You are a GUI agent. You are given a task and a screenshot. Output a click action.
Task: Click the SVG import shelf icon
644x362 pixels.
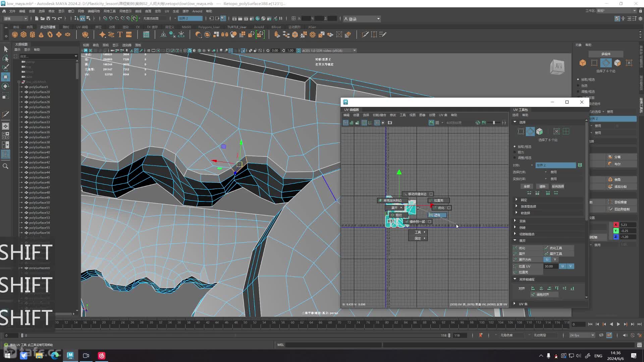[129, 35]
